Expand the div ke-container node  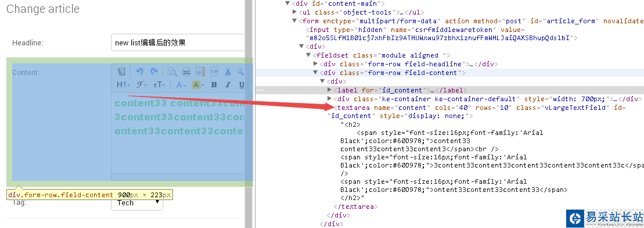tap(329, 99)
